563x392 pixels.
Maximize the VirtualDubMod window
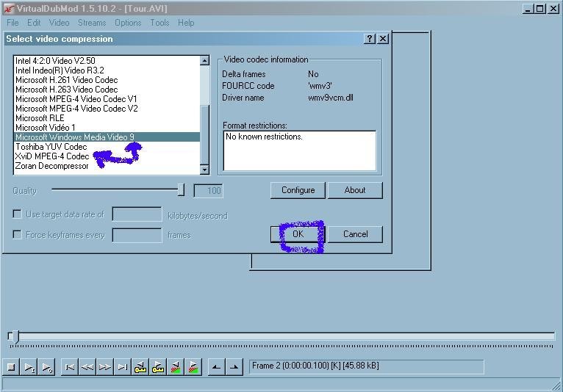(x=540, y=9)
